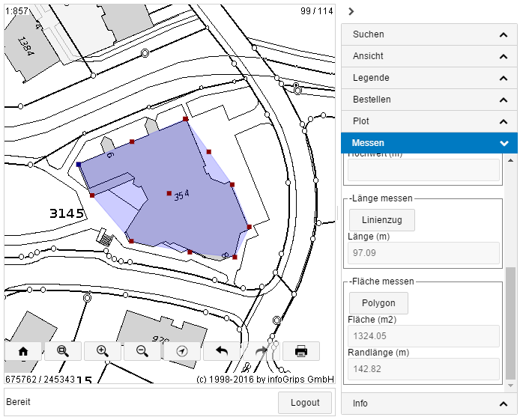Image resolution: width=523 pixels, height=420 pixels.
Task: Expand the Suchen section
Action: click(429, 34)
